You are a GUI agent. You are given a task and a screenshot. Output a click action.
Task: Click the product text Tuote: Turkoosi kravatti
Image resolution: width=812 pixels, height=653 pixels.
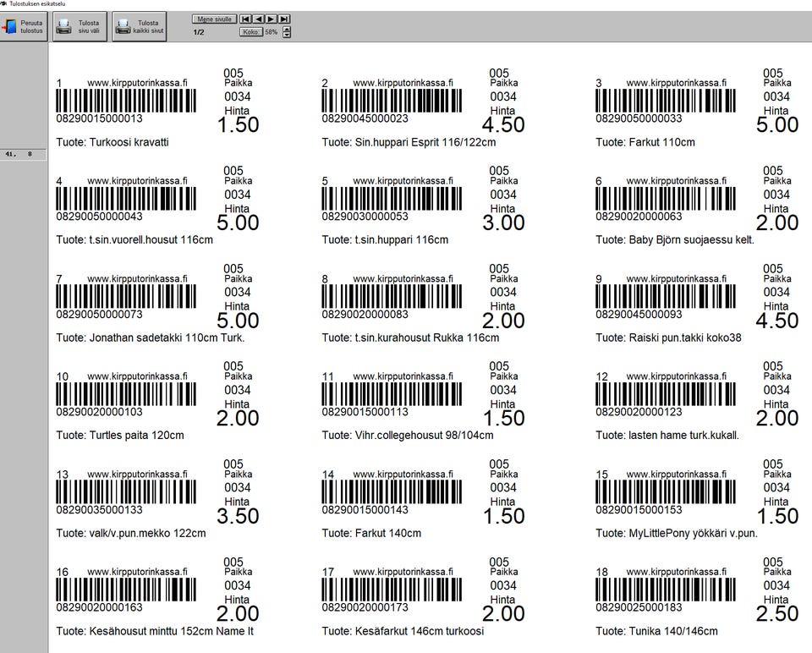click(112, 142)
